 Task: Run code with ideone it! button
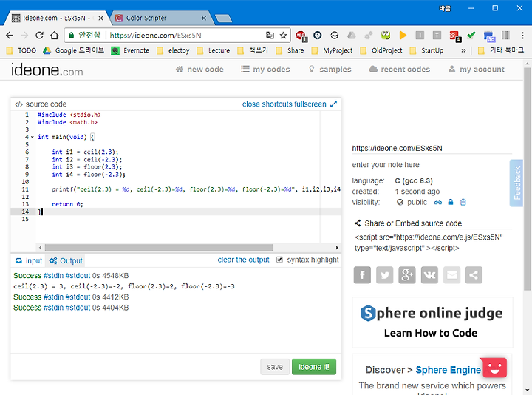click(x=314, y=367)
